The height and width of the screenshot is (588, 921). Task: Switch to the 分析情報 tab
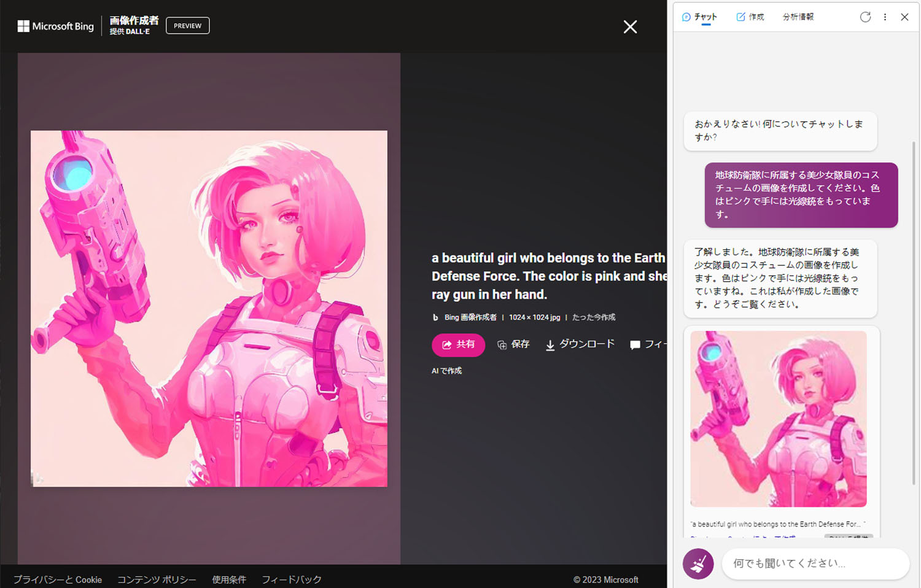(798, 17)
